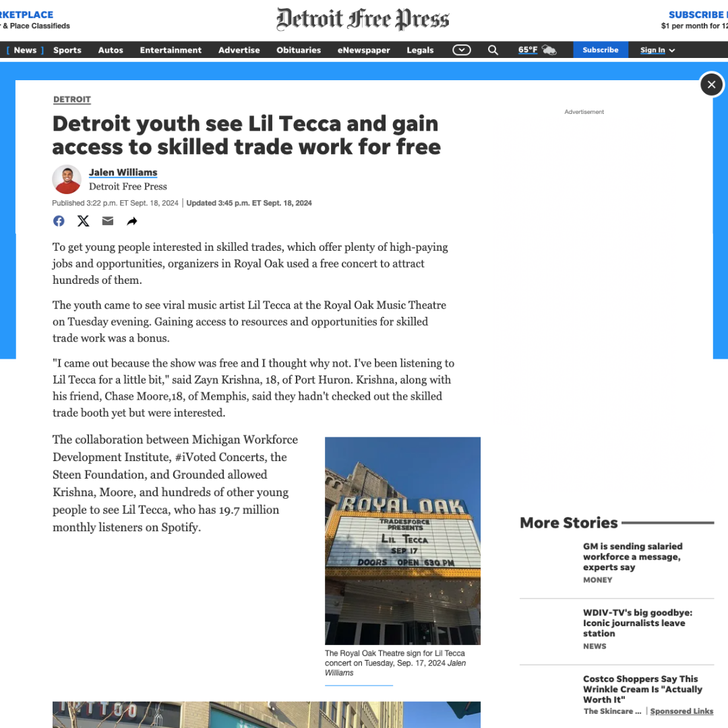The image size is (728, 728).
Task: Open WDIV-TV's big goodbye story
Action: coord(638,623)
